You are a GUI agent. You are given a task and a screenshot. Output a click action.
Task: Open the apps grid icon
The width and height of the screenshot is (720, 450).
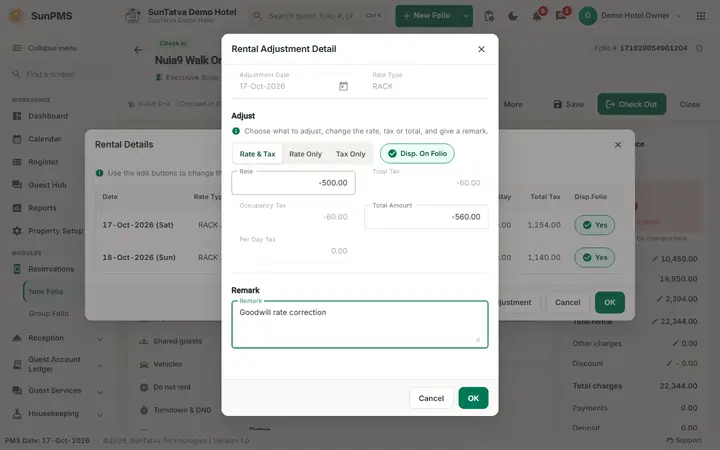point(701,16)
